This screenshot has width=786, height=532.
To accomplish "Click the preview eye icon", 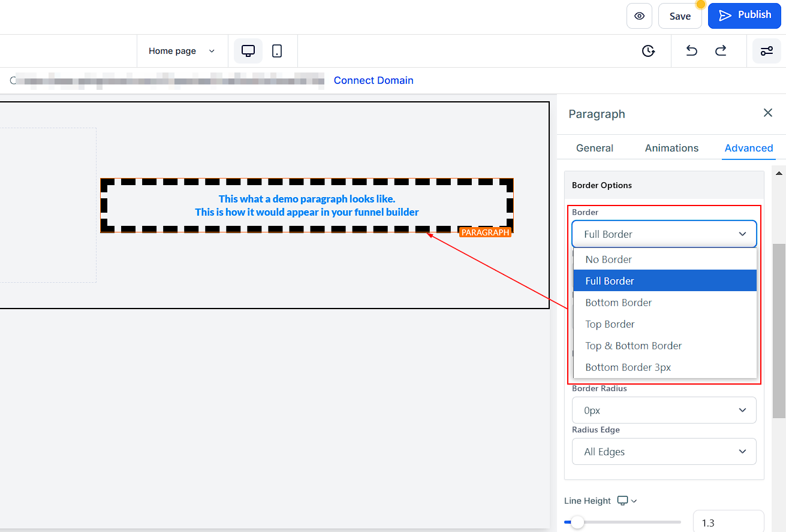I will pos(639,16).
